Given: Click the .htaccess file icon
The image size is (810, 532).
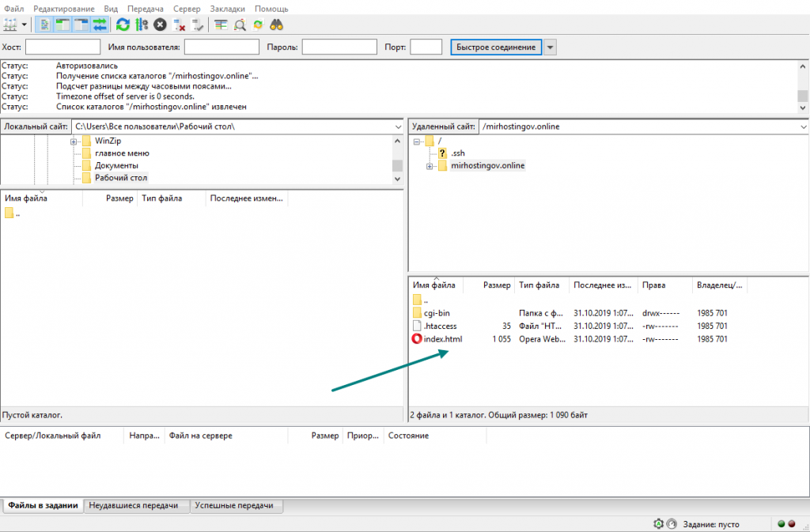Looking at the screenshot, I should coord(417,326).
